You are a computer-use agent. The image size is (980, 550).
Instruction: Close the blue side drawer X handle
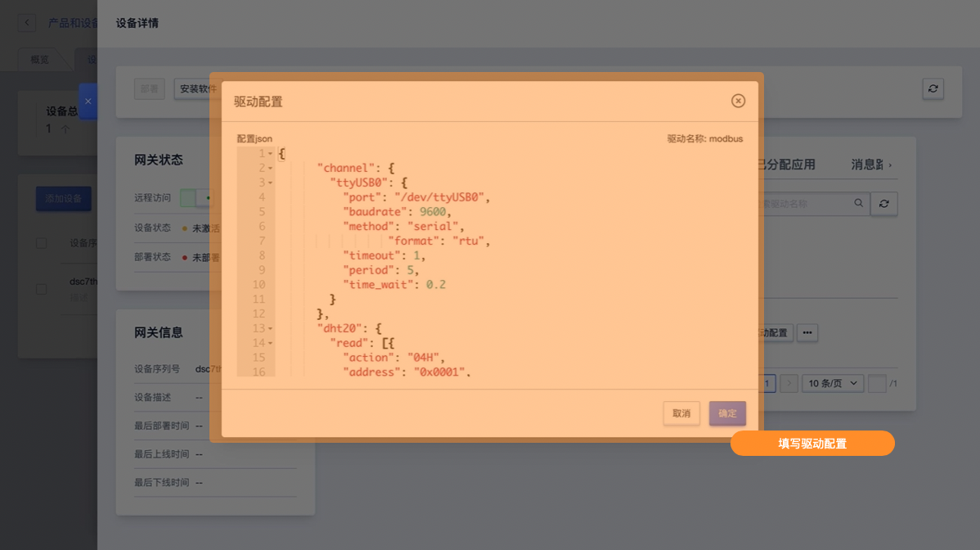click(x=88, y=101)
